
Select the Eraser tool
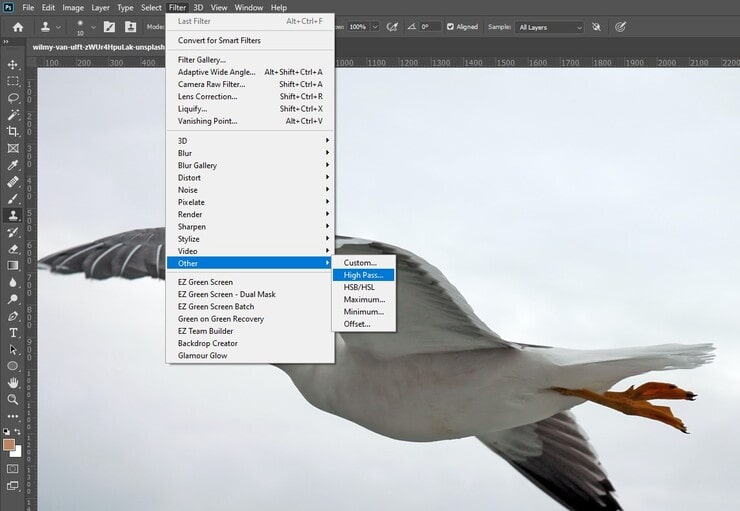[13, 249]
